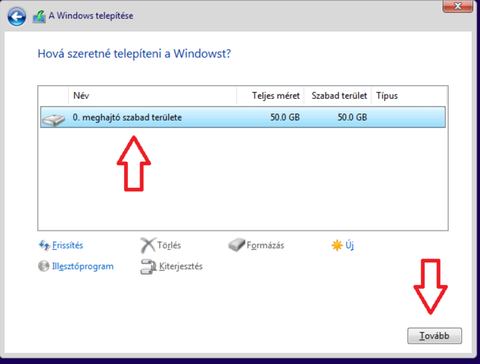Click the 50.0 GB free space value
The width and height of the screenshot is (480, 364).
(352, 117)
